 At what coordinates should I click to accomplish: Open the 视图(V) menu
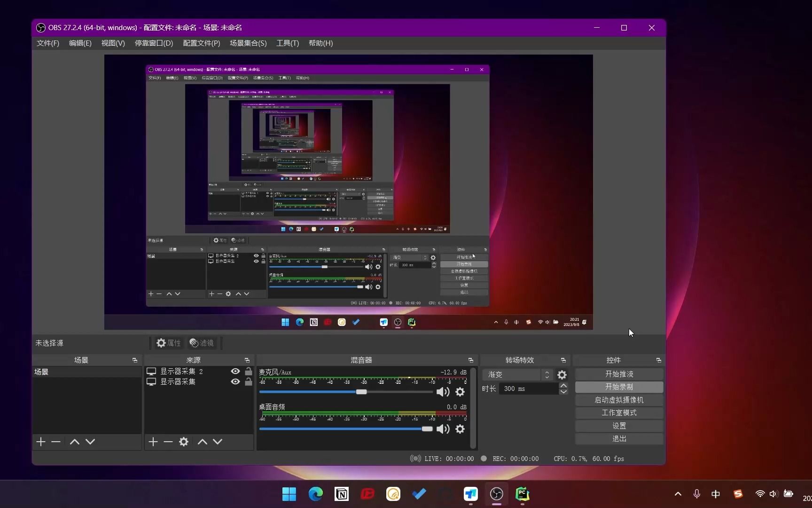point(112,43)
